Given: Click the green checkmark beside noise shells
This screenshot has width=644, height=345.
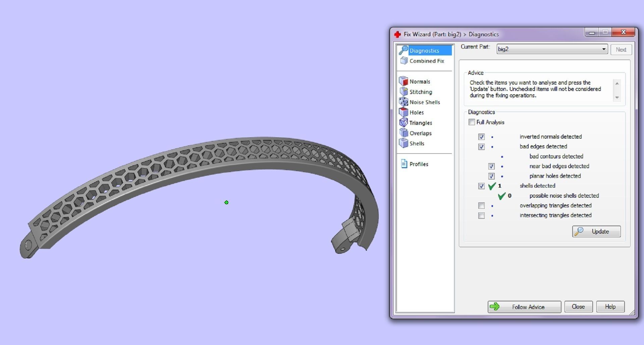Looking at the screenshot, I should (x=502, y=196).
